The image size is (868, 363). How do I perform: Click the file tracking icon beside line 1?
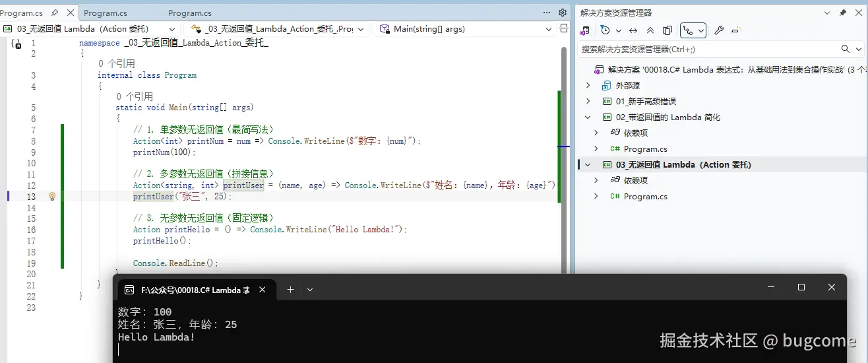click(16, 44)
